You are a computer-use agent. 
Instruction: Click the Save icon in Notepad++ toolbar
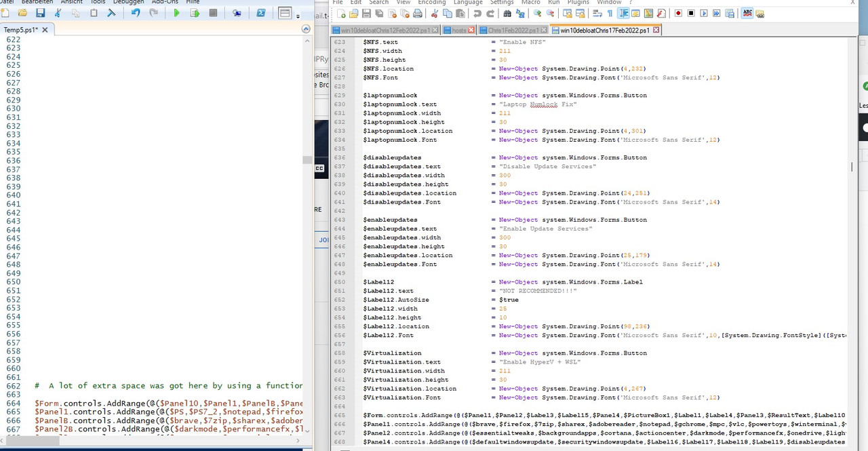pos(366,14)
